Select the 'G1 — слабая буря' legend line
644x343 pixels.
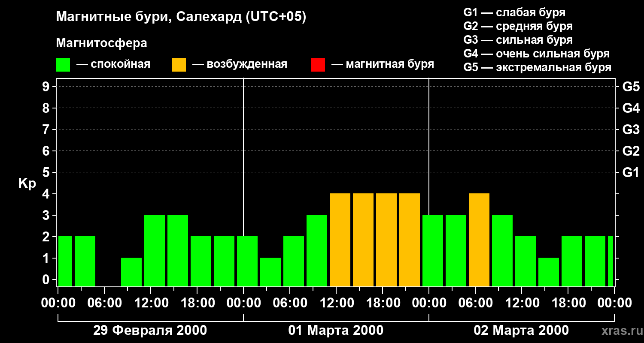[x=514, y=12]
